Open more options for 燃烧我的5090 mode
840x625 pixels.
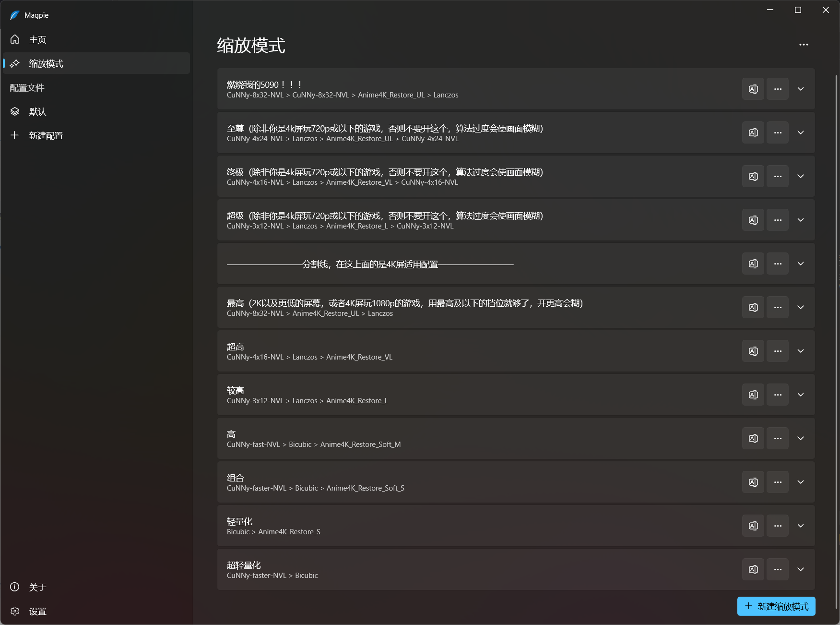point(778,89)
